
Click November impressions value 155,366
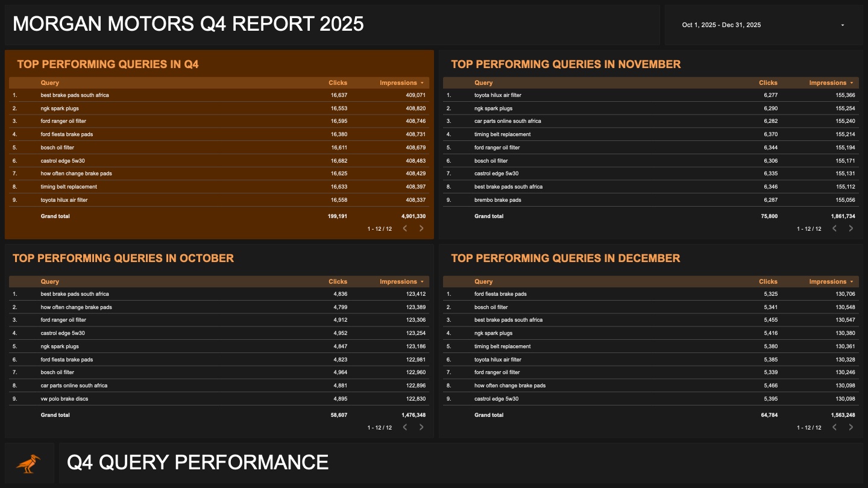coord(845,95)
